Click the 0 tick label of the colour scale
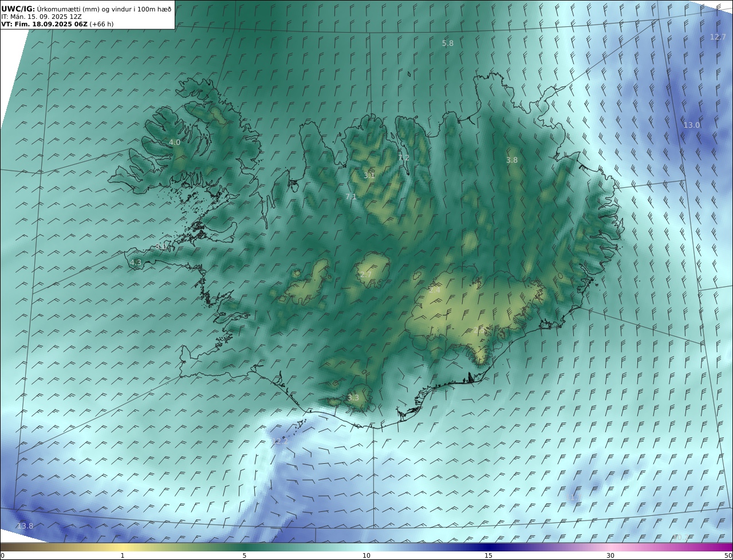Screen dimensions: 733x560 pyautogui.click(x=2, y=555)
